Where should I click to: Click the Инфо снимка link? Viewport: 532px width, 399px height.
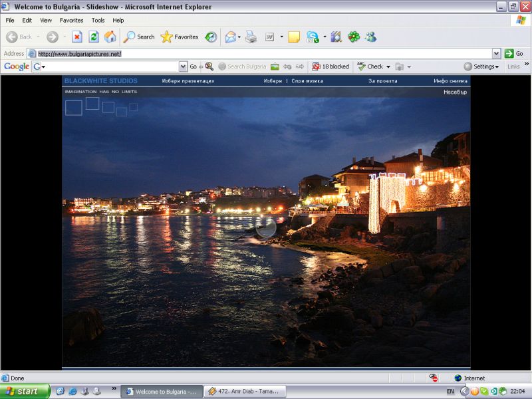click(450, 81)
